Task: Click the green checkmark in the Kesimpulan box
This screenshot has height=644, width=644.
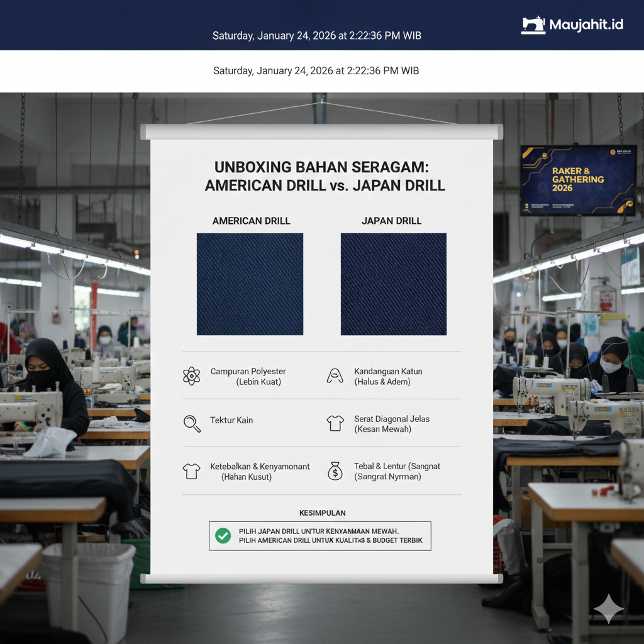Action: point(223,536)
